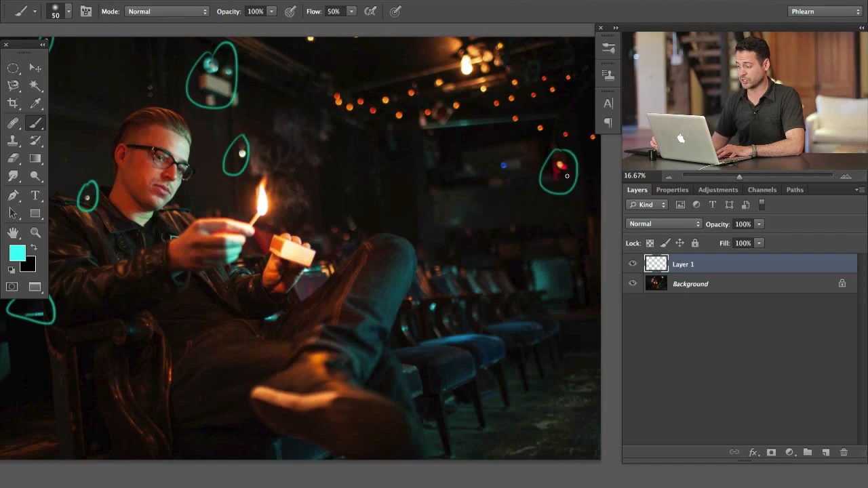Select the Brush tool in the toolbox

click(35, 123)
